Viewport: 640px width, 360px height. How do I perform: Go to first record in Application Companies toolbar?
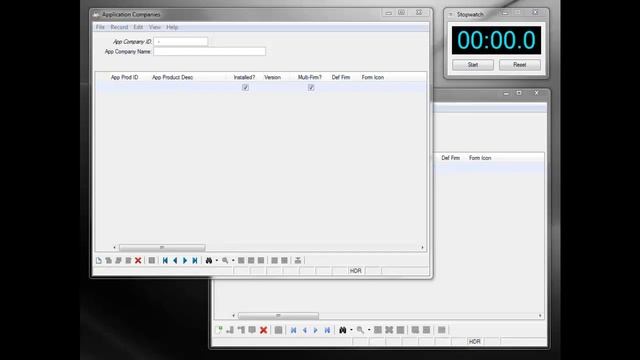point(165,260)
